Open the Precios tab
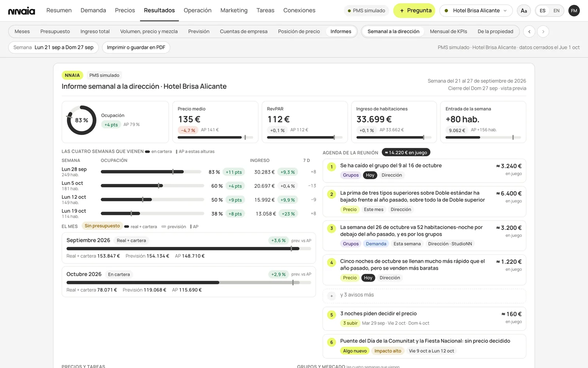Viewport: 588px width, 368px height. coord(125,10)
